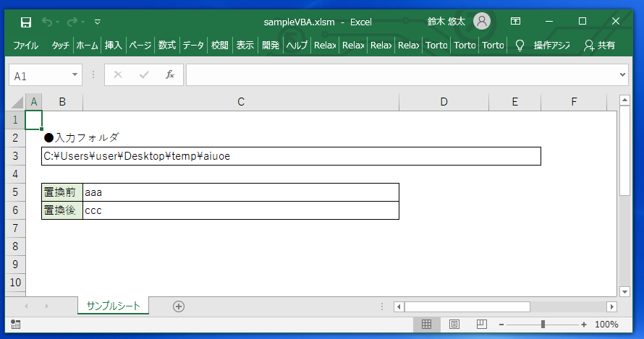644x339 pixels.
Task: Switch to the ホーム ribbon tab
Action: [87, 45]
